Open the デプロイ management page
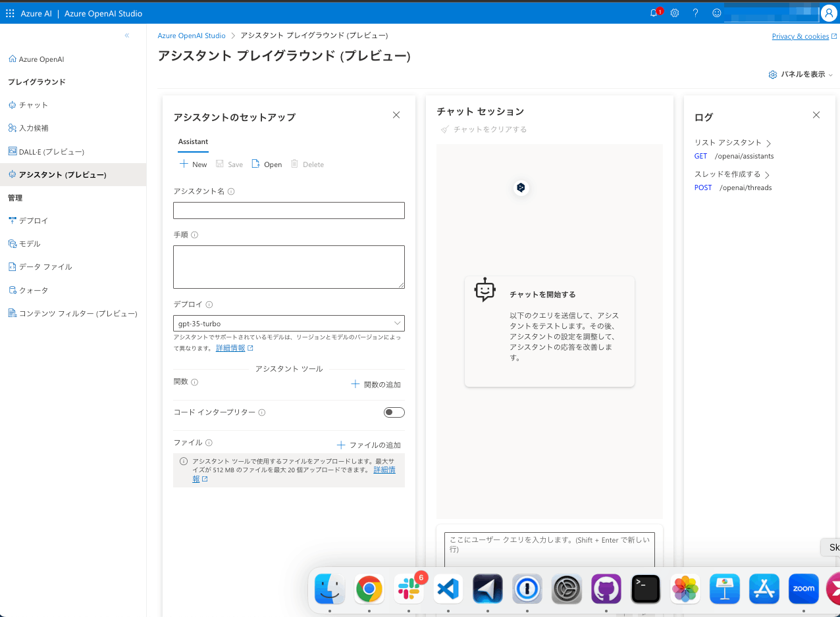Screen dimensions: 840x617 pos(28,221)
